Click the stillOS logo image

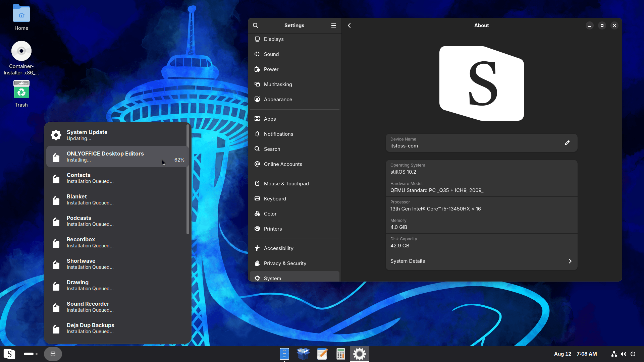(482, 83)
